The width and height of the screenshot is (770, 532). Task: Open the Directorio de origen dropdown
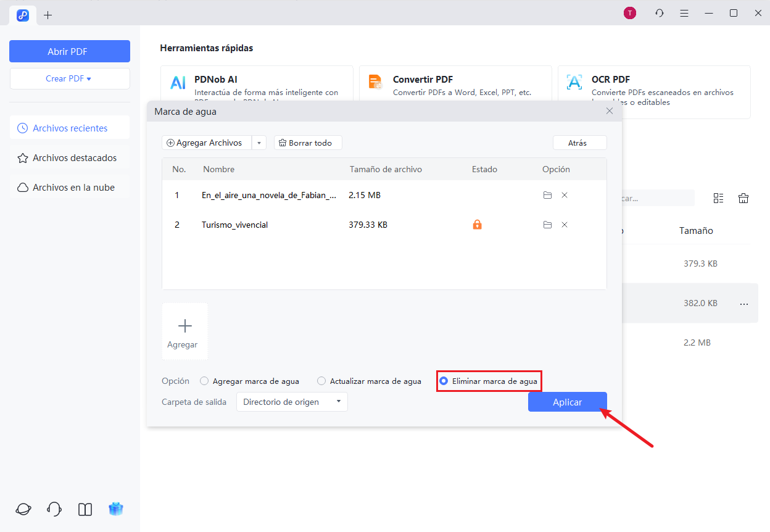pyautogui.click(x=291, y=401)
